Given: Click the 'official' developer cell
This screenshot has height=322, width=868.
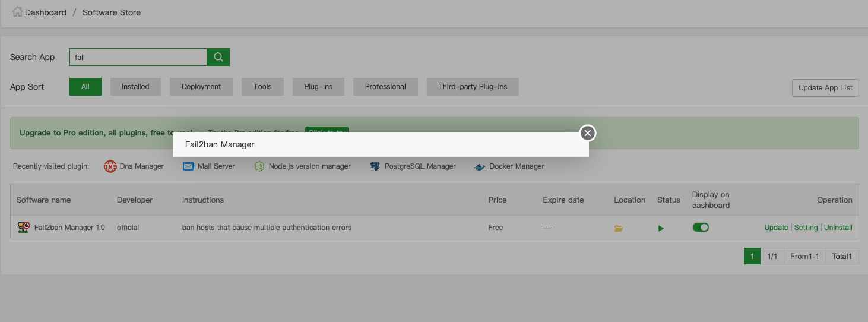Looking at the screenshot, I should tap(128, 228).
